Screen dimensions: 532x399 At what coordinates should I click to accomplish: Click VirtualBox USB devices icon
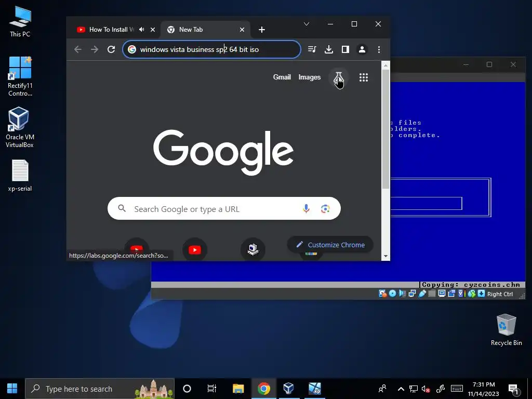pyautogui.click(x=422, y=294)
